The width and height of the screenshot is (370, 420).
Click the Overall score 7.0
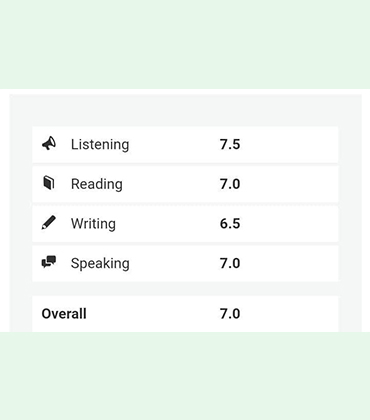[x=230, y=314]
